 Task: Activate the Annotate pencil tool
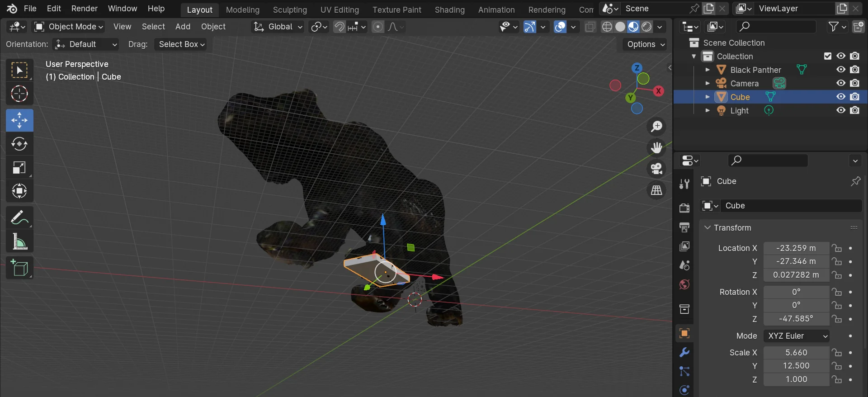[x=19, y=217]
